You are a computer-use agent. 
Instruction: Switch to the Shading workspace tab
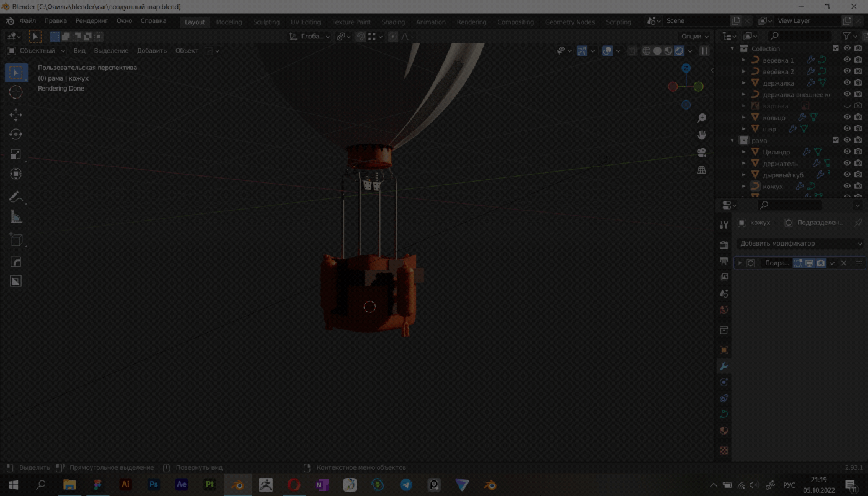pos(393,22)
